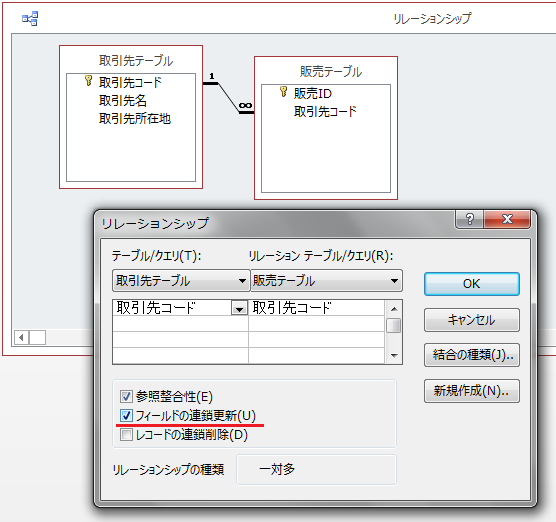Select 取引先コード field in 取引先テーブル list
The image size is (556, 522).
click(130, 82)
